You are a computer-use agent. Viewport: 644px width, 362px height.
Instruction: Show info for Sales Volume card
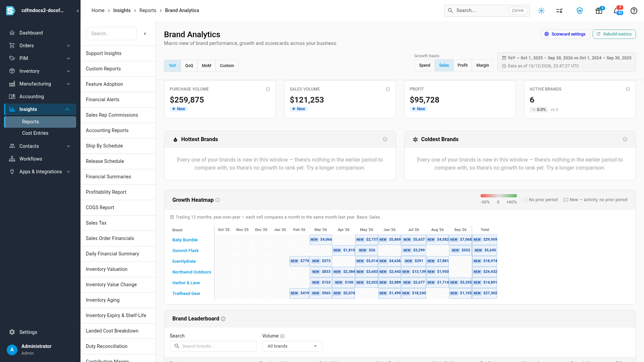388,89
